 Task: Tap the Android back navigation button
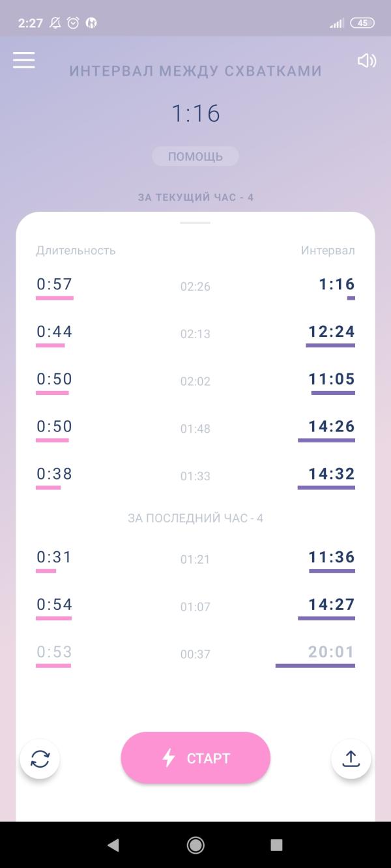(x=113, y=845)
